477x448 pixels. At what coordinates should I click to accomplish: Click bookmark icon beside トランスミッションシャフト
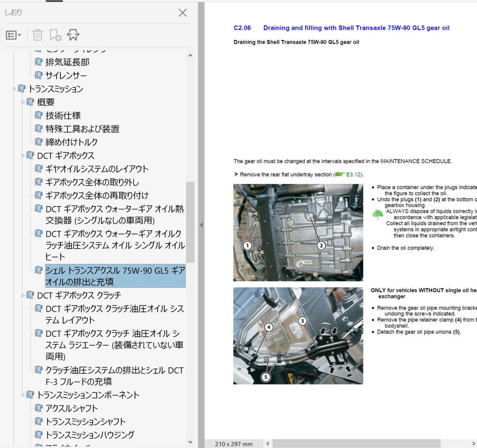click(39, 421)
